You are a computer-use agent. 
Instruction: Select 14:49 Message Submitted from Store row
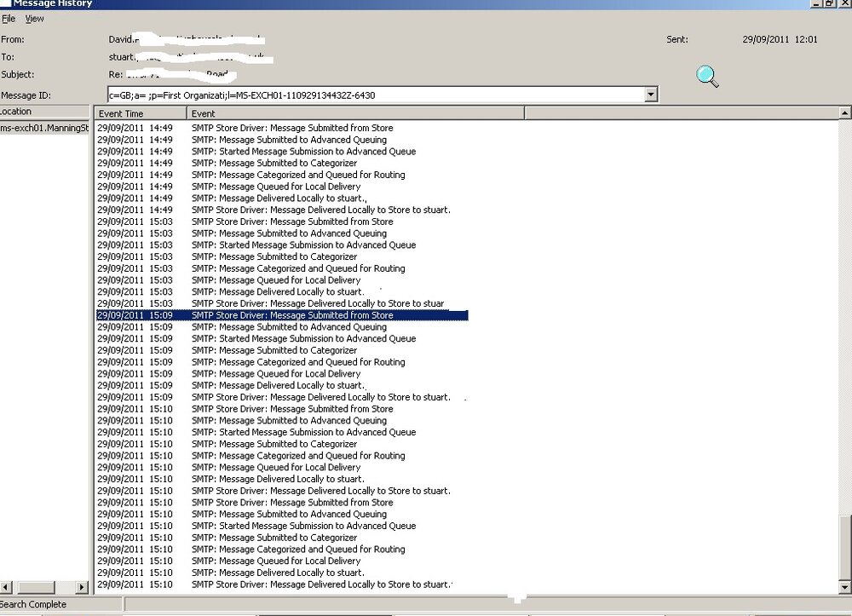[x=245, y=128]
